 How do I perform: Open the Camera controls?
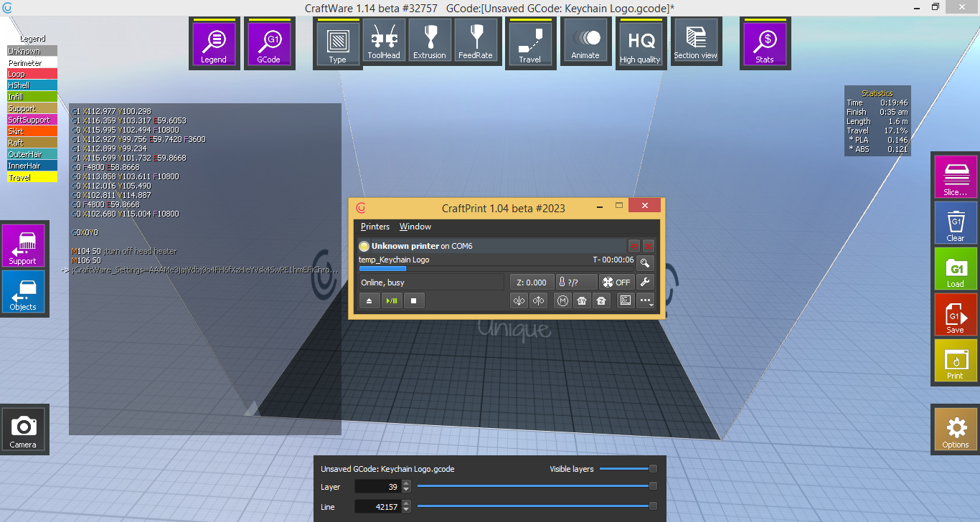(x=23, y=430)
